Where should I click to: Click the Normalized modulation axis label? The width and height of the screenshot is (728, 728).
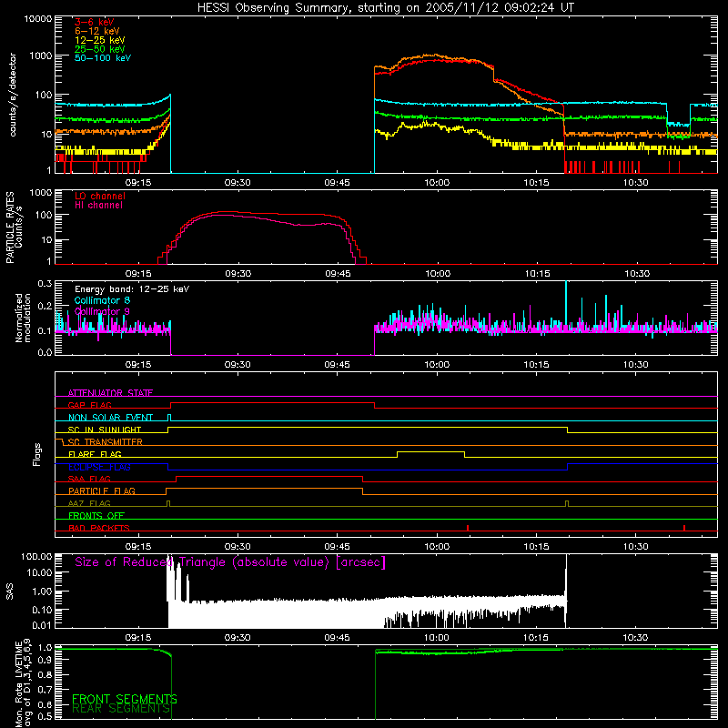[x=23, y=318]
